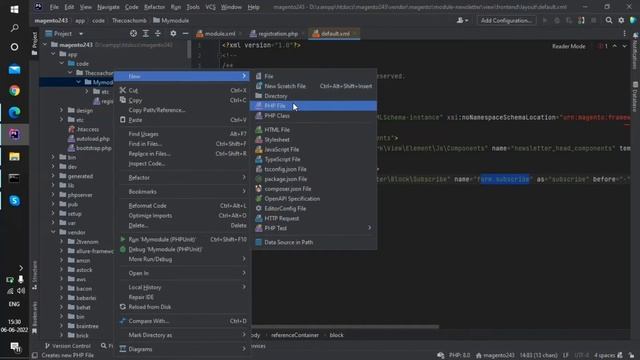Select OpenAPI Specification entry

click(x=313, y=199)
